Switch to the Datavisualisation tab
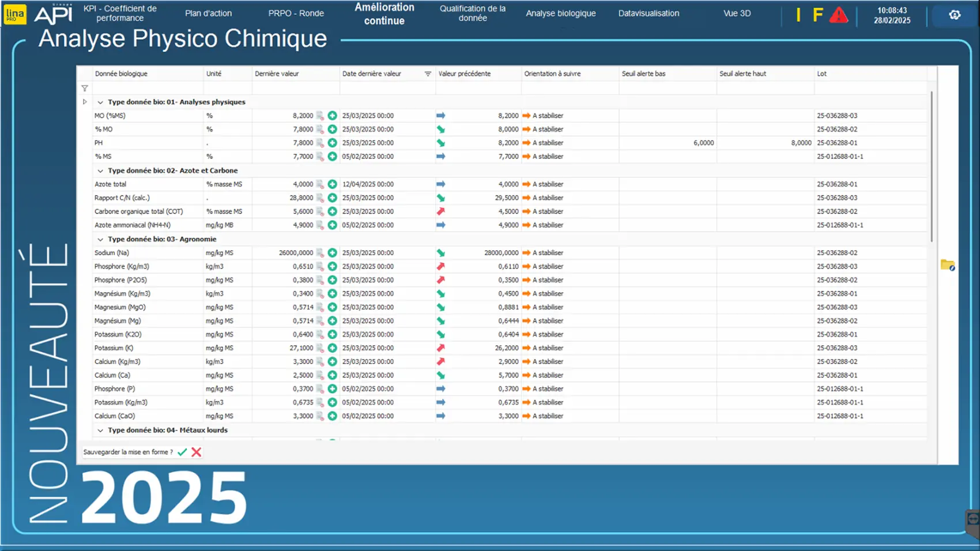 click(649, 13)
